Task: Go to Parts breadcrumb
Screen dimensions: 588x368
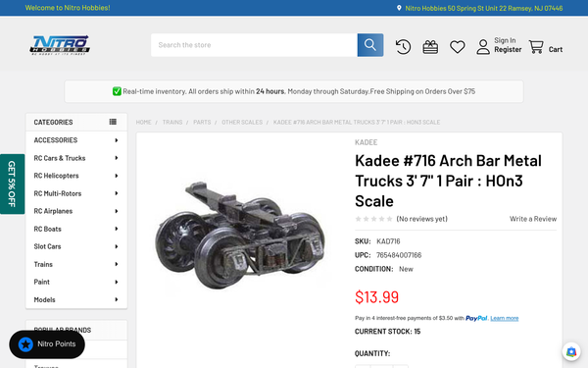Action: [202, 122]
